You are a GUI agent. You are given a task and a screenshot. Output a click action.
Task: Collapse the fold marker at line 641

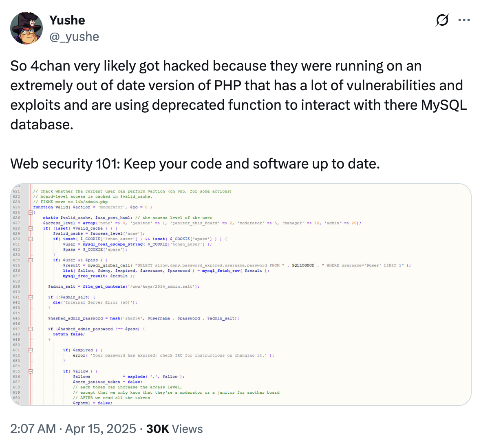pyautogui.click(x=31, y=297)
